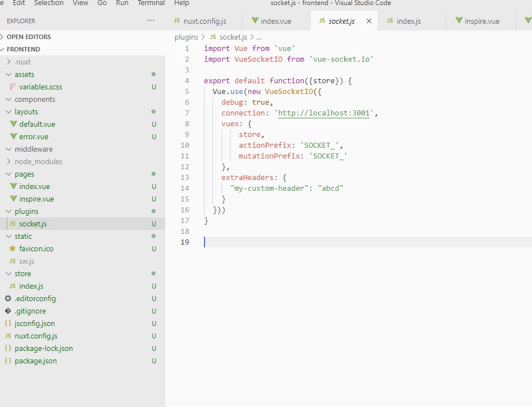Collapse the middleware folder
The image size is (532, 407).
(x=9, y=149)
